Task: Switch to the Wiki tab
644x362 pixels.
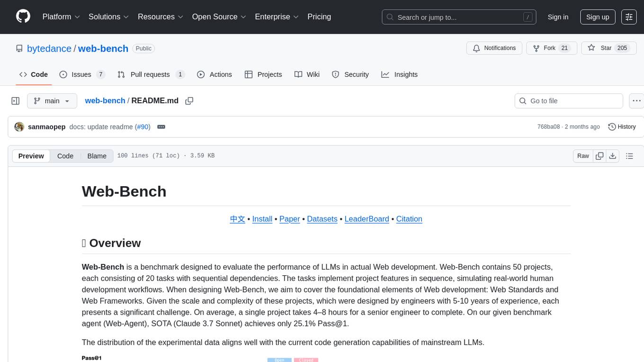Action: (x=307, y=74)
